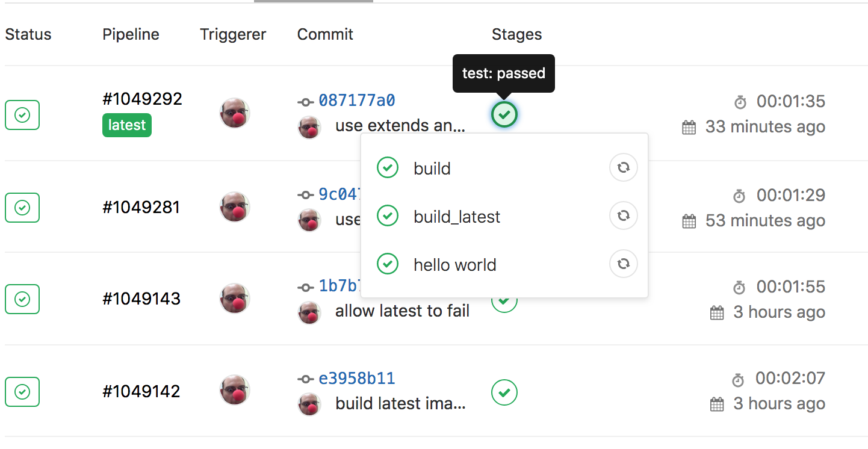This screenshot has width=868, height=449.
Task: Retry the build stage job
Action: point(623,167)
